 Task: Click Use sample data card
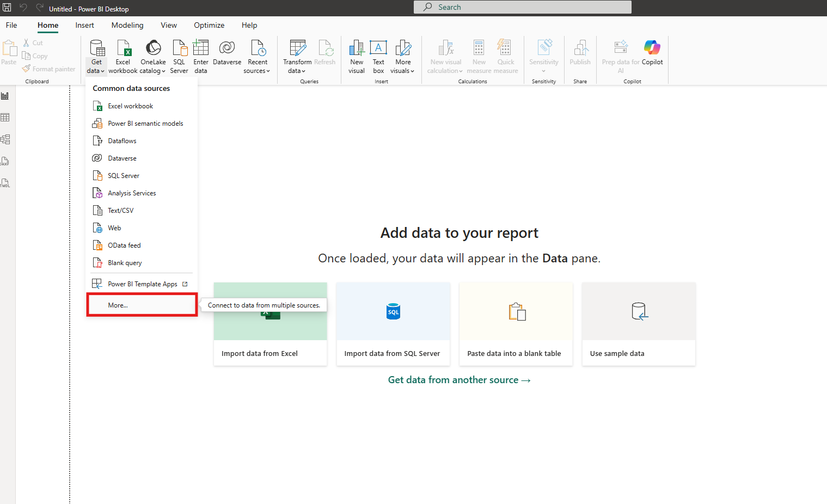tap(639, 324)
